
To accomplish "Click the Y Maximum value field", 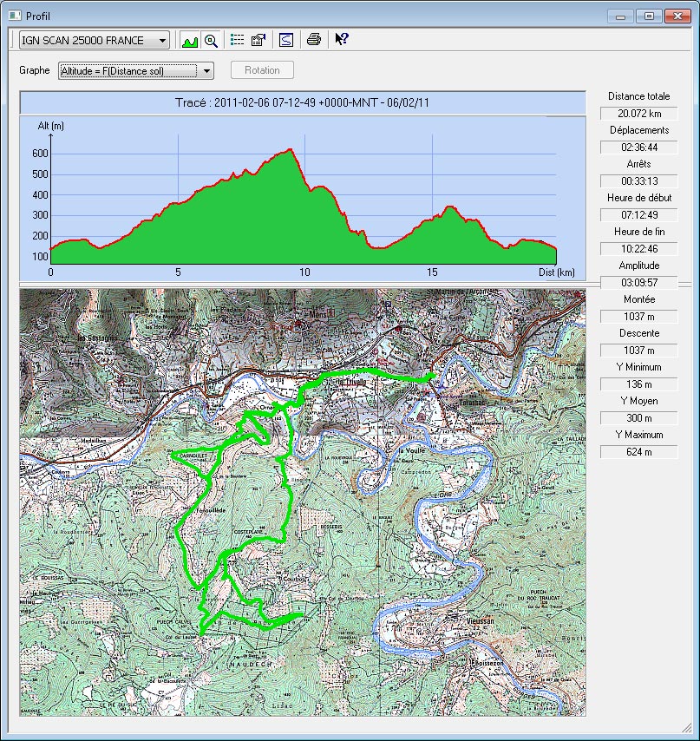I will (638, 452).
